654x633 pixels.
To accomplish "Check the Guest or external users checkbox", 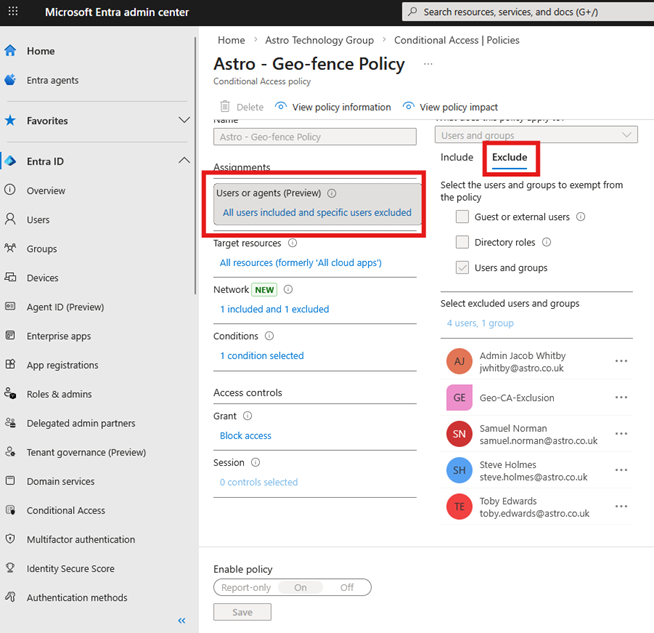I will click(462, 217).
